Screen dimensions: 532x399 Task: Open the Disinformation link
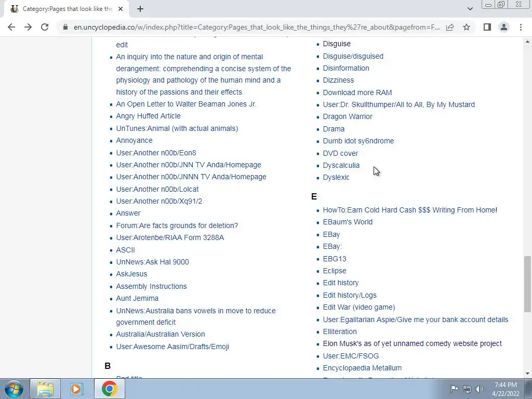(x=345, y=68)
